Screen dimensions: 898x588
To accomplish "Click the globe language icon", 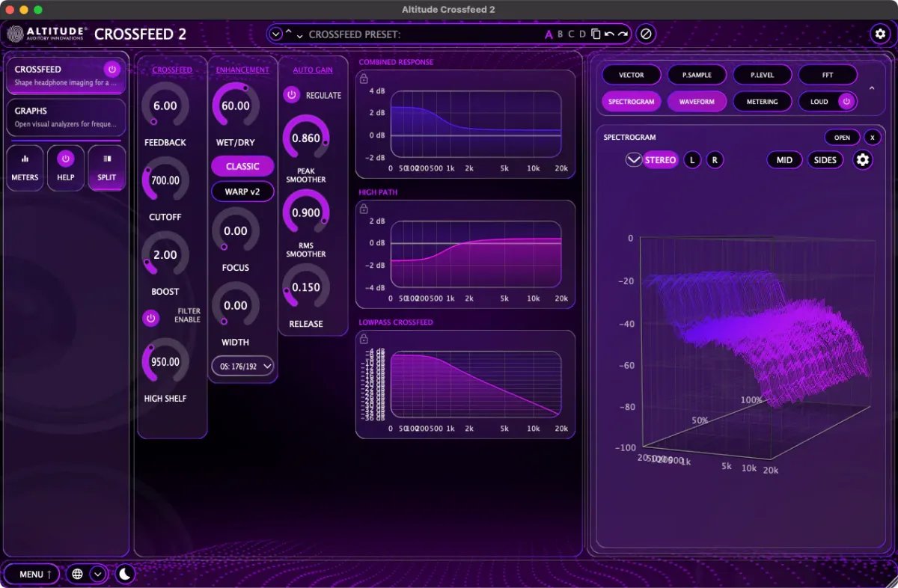I will [x=76, y=574].
